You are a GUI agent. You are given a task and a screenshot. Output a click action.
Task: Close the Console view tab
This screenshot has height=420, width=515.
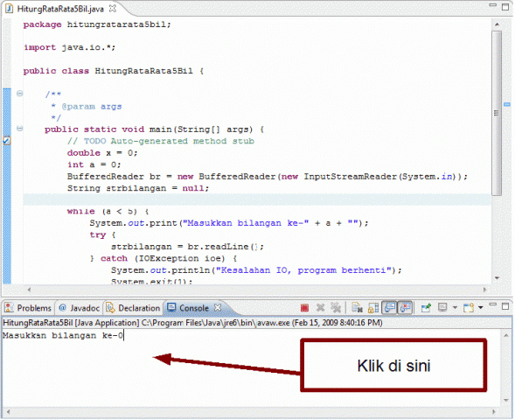pos(218,308)
